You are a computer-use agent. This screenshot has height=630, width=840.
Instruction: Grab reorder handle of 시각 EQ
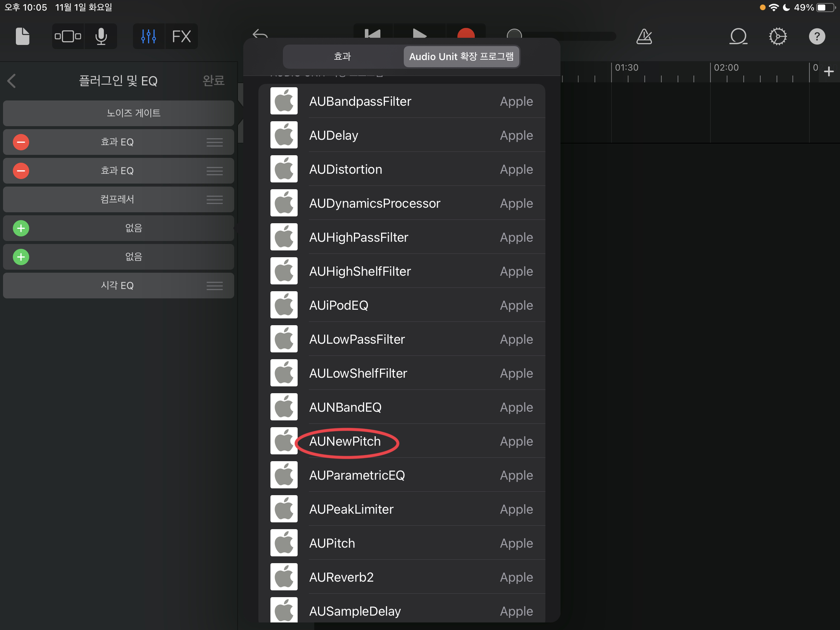pyautogui.click(x=215, y=286)
